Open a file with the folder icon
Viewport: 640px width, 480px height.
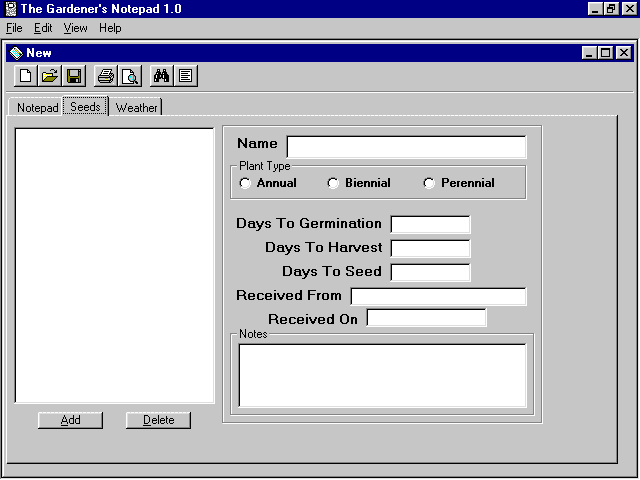click(50, 76)
